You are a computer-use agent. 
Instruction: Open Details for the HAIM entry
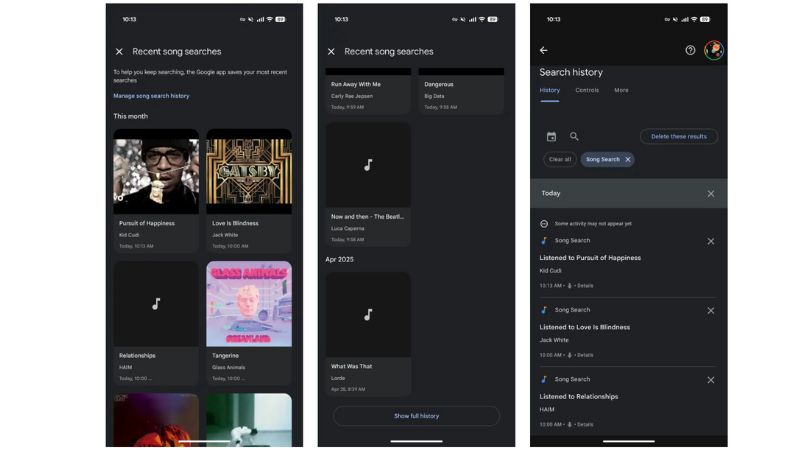[x=585, y=424]
